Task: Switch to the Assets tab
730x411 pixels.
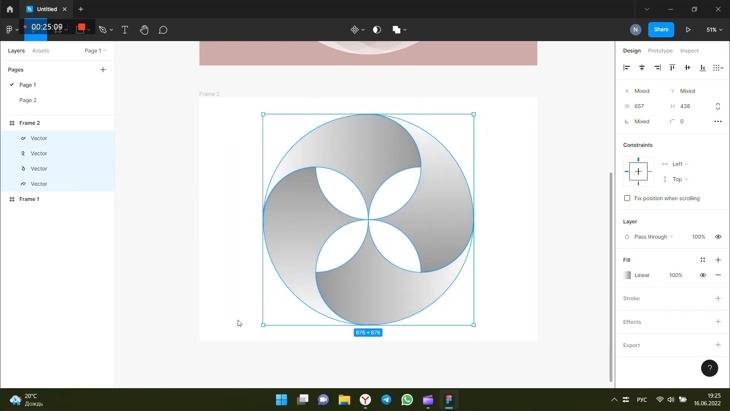Action: click(x=40, y=50)
